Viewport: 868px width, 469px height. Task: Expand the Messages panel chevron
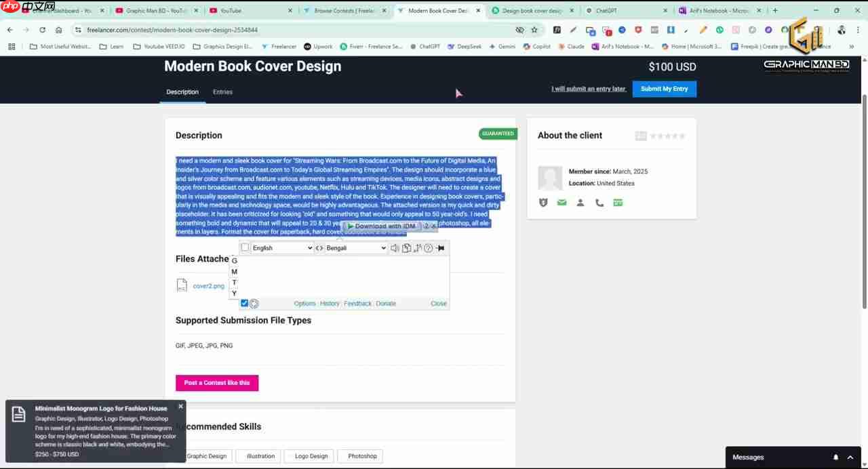tap(850, 457)
